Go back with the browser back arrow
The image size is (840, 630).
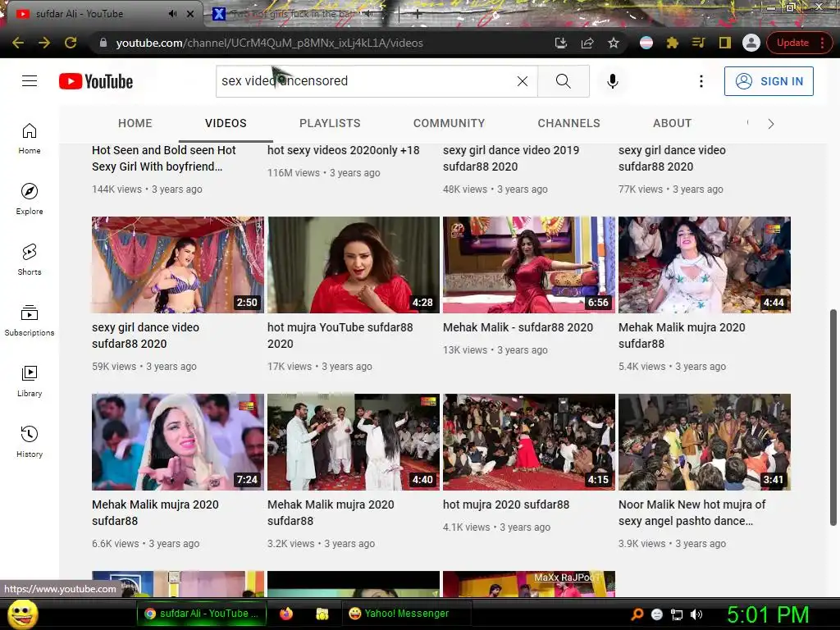coord(18,43)
